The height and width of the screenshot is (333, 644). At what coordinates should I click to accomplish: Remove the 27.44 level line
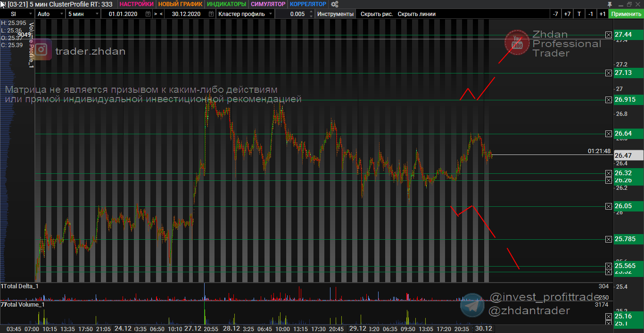[608, 35]
